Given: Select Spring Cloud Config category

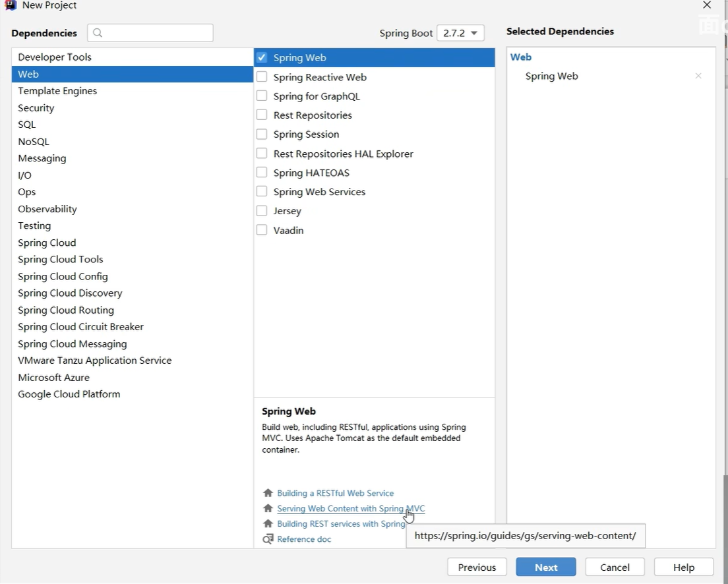Looking at the screenshot, I should point(133,276).
